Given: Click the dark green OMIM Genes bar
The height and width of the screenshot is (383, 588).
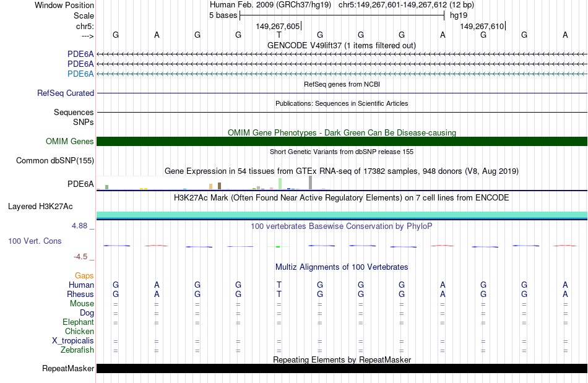Looking at the screenshot, I should coord(342,141).
